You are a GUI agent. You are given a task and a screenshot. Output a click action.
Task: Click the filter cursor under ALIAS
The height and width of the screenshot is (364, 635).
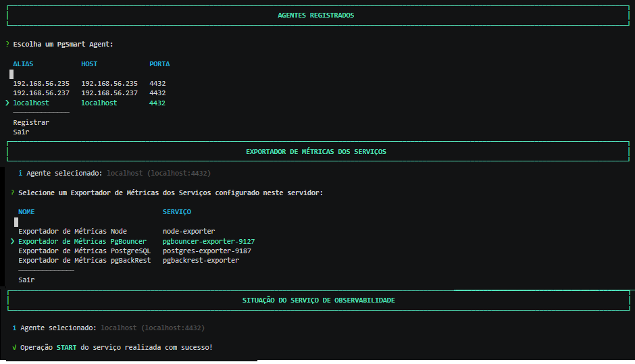pyautogui.click(x=11, y=74)
